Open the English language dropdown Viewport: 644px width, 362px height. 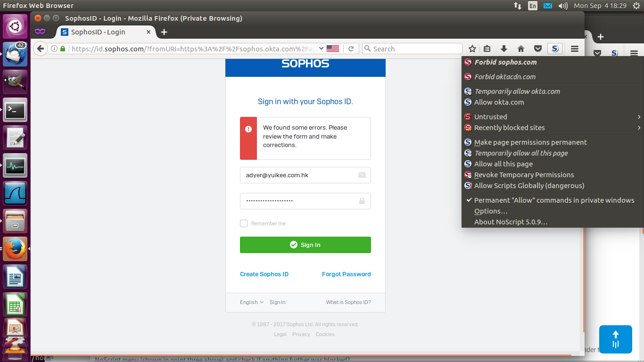coord(252,302)
